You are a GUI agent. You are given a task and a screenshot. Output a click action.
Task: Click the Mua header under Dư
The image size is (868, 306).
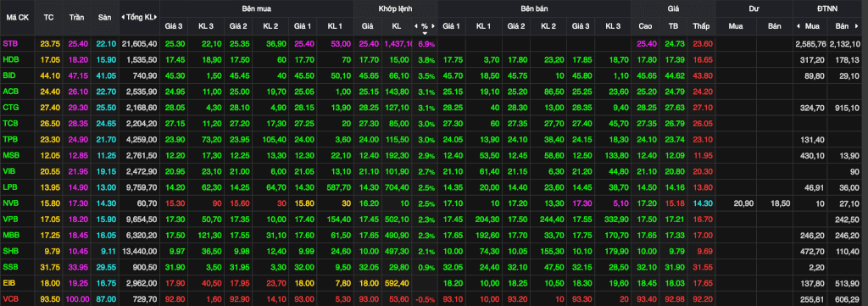pyautogui.click(x=736, y=26)
